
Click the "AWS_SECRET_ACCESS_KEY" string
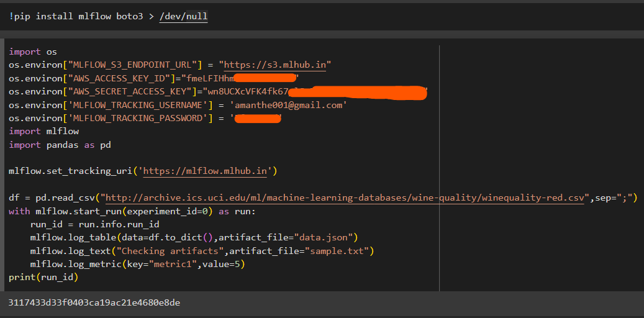coord(132,92)
